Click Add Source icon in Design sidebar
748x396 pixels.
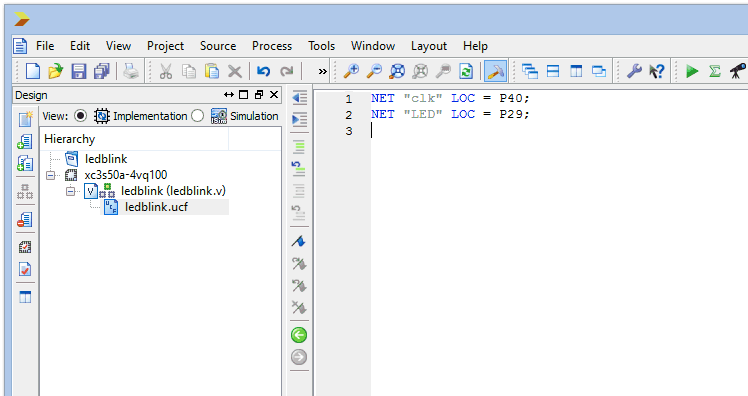tap(25, 141)
